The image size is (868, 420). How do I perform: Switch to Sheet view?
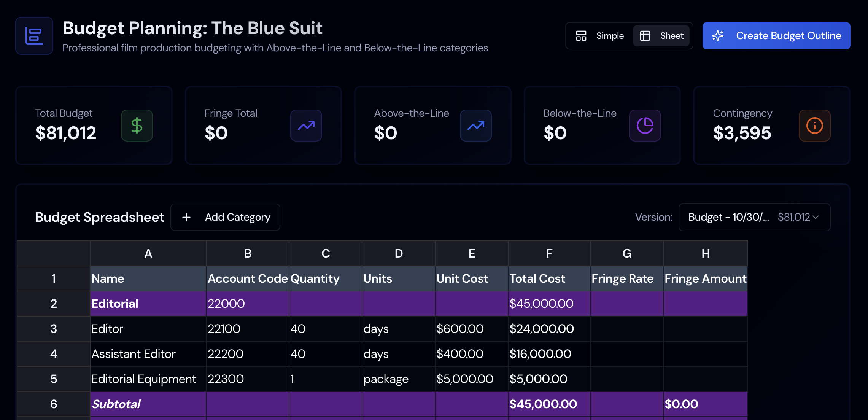(x=661, y=36)
